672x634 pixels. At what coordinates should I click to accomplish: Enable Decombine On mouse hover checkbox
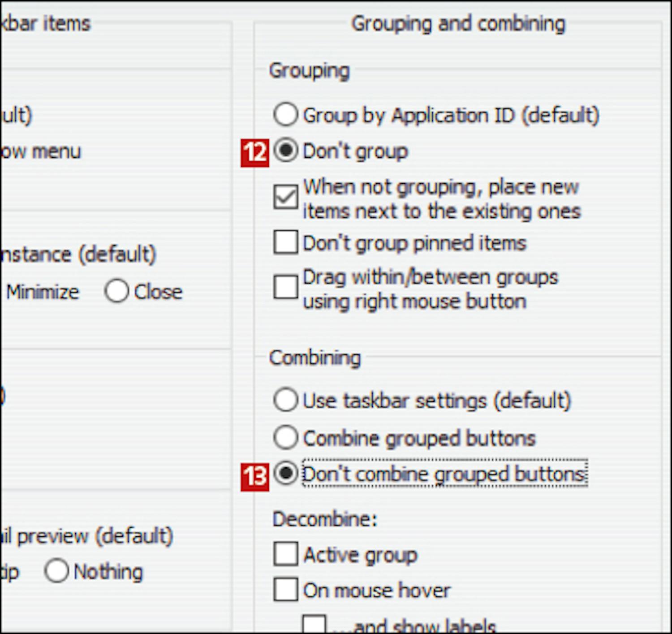coord(285,589)
